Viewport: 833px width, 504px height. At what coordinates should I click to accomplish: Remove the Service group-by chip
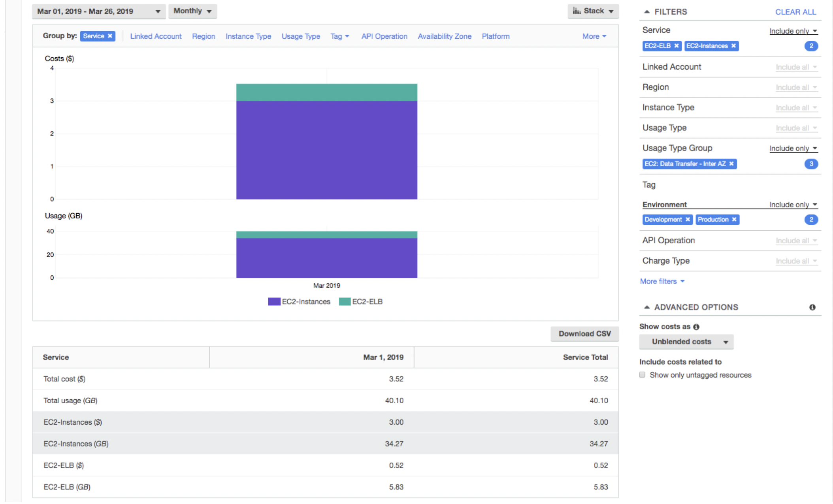(x=110, y=36)
